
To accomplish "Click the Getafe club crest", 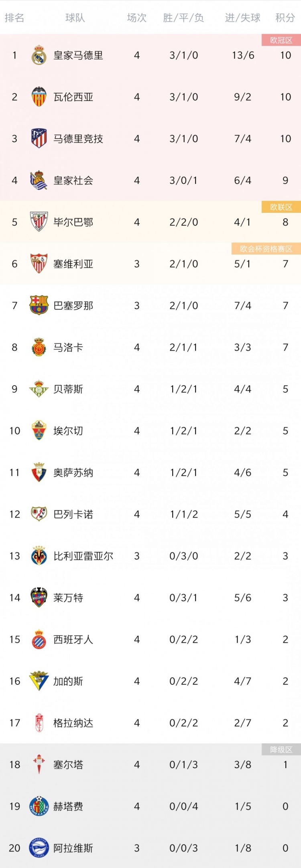I will pos(39,806).
